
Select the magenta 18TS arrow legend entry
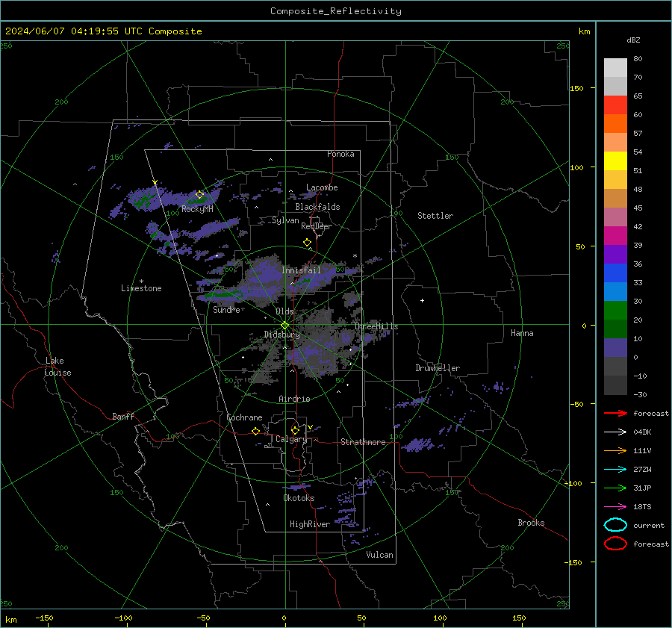click(x=615, y=507)
